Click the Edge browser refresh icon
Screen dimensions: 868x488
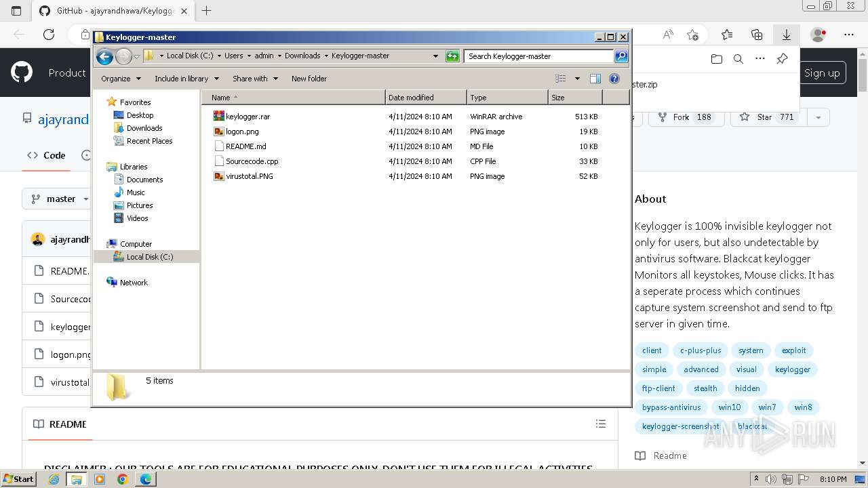click(x=48, y=35)
